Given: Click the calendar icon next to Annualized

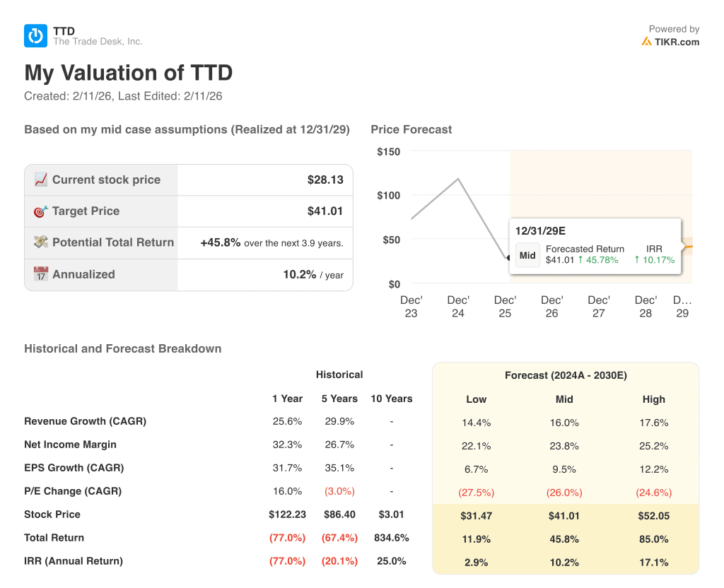Looking at the screenshot, I should coord(42,274).
